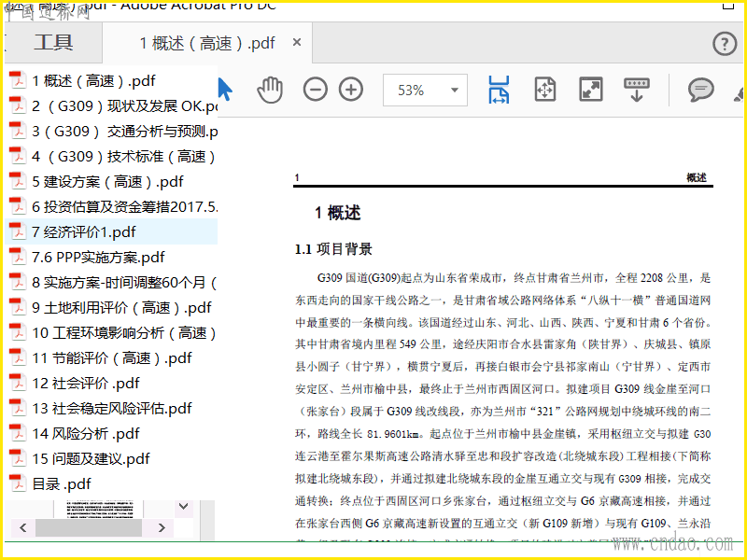Image resolution: width=747 pixels, height=560 pixels.
Task: Activate the hand pan tool
Action: 270,89
